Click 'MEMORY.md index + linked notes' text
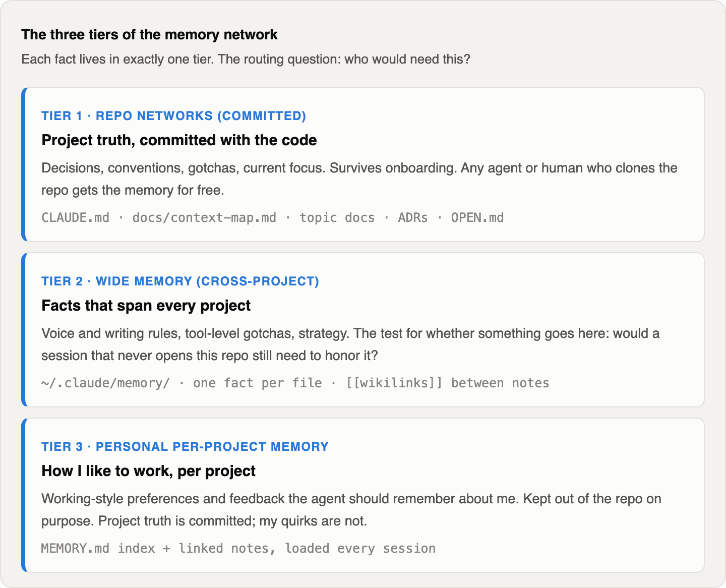Screen dimensions: 726x588 158,548
